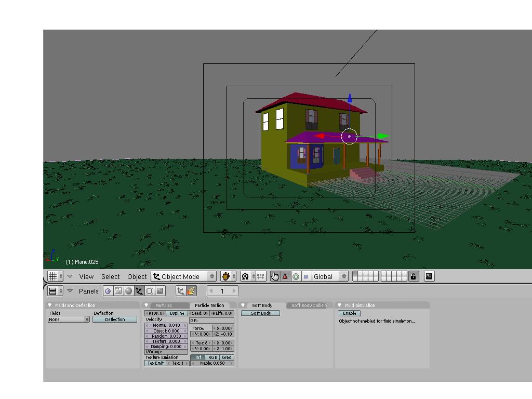
Task: Toggle the TexEmit option
Action: click(x=155, y=363)
